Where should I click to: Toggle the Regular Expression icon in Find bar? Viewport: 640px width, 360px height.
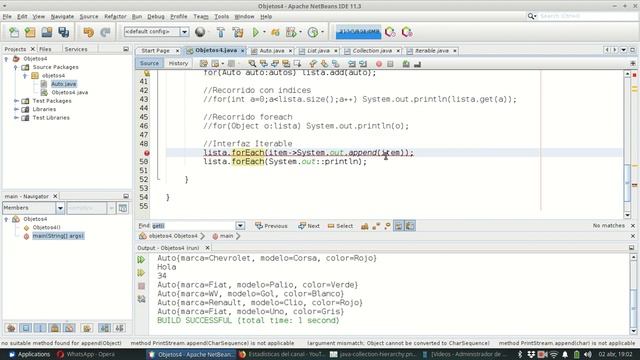pyautogui.click(x=387, y=226)
